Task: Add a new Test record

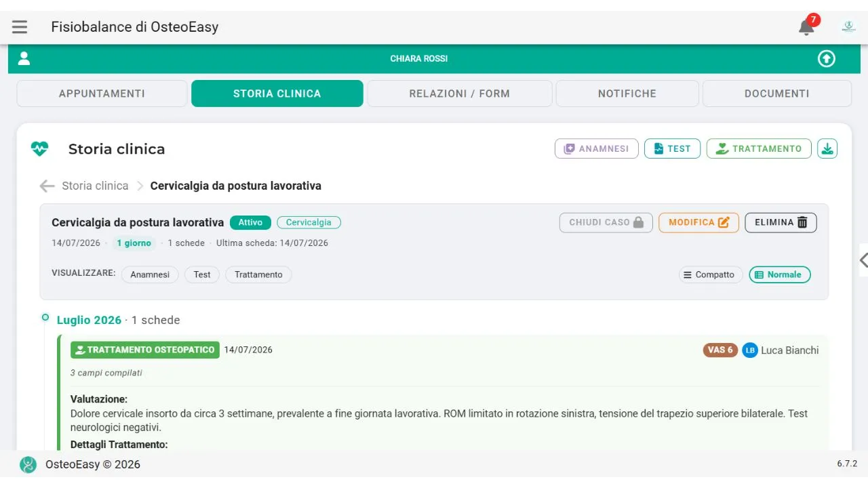Action: click(x=672, y=148)
